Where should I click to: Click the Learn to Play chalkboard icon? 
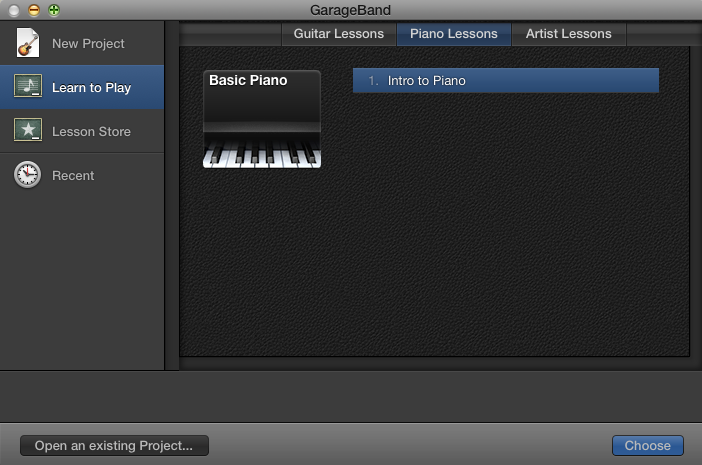coord(28,86)
